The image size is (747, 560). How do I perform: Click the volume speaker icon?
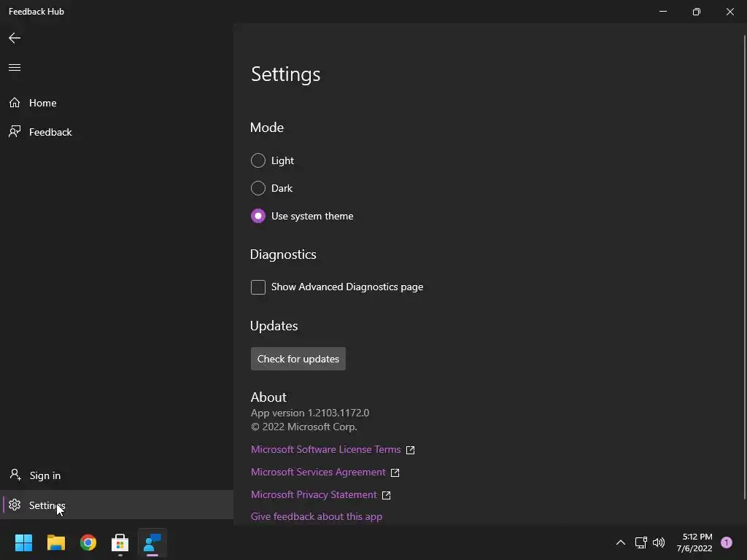click(x=659, y=542)
